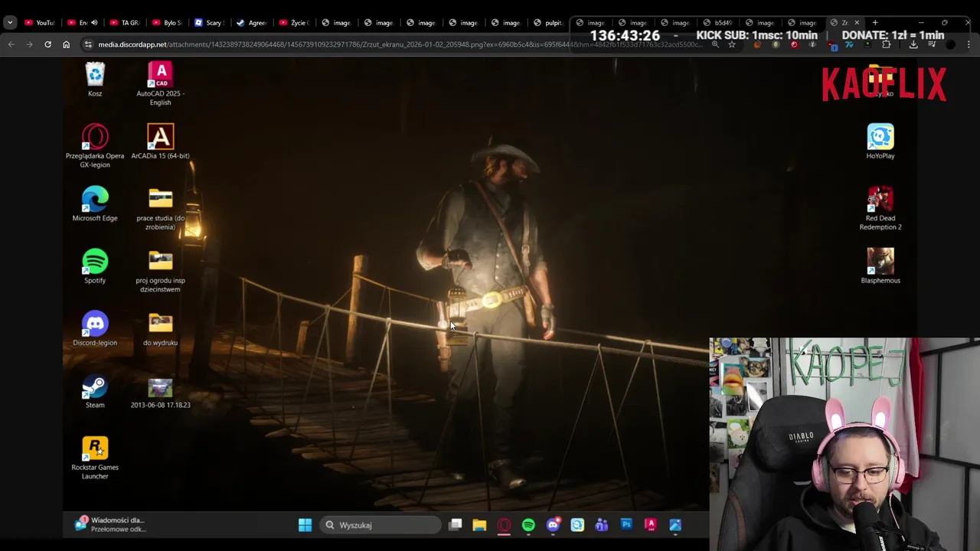Open HoYoPlay from the taskbar
Viewport: 980px width, 551px height.
pyautogui.click(x=577, y=525)
